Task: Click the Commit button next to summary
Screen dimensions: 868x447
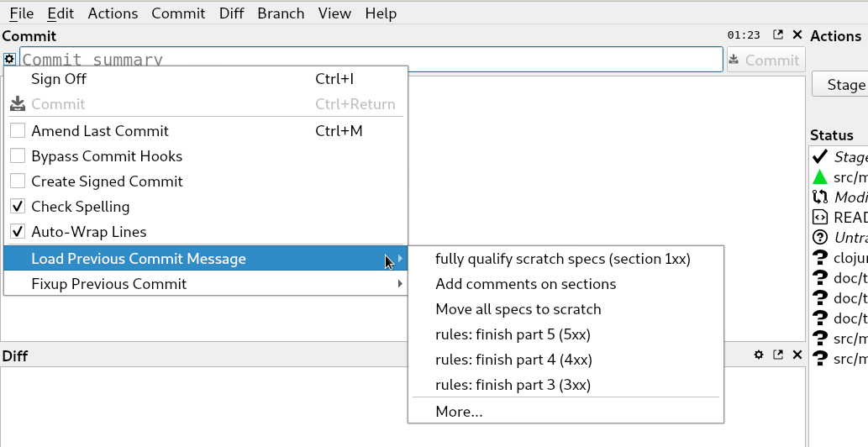Action: (x=765, y=59)
